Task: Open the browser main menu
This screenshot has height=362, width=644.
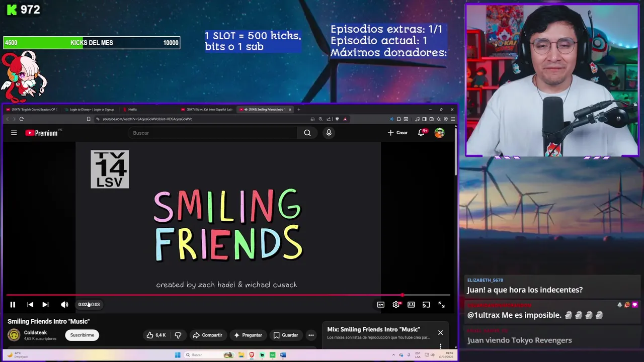Action: (453, 119)
